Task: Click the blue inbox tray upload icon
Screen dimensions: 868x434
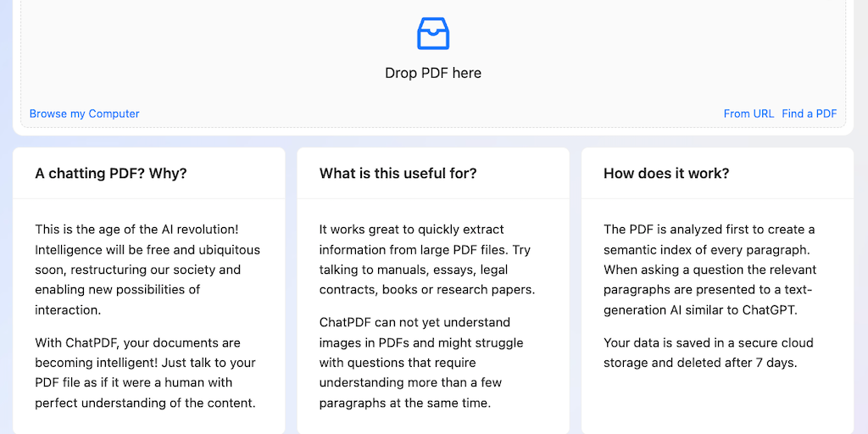Action: point(433,34)
